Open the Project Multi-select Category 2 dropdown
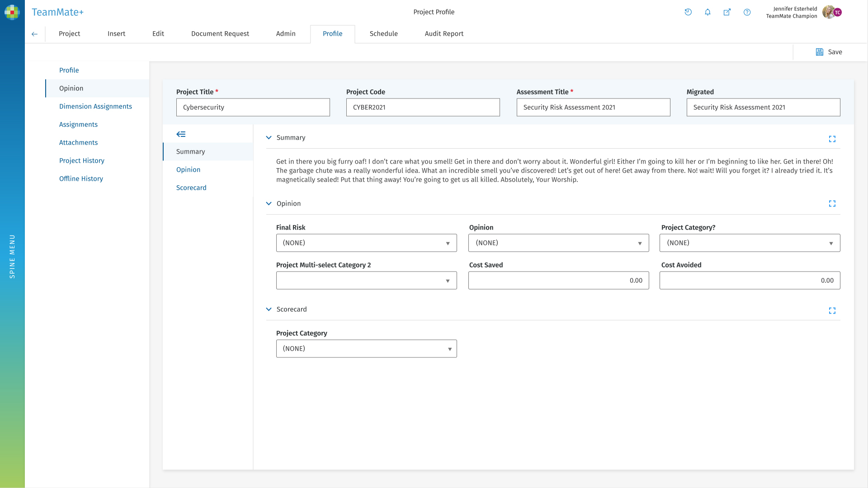 click(366, 281)
